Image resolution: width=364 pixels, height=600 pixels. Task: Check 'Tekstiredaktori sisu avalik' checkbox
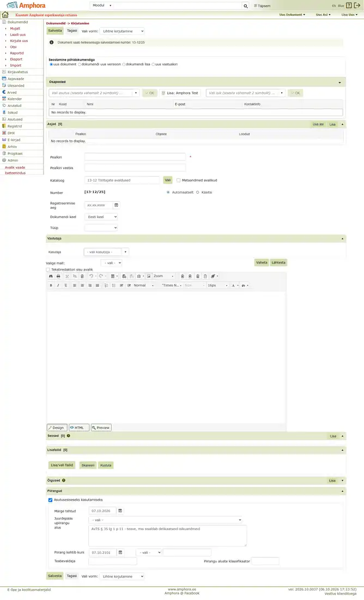(48, 270)
